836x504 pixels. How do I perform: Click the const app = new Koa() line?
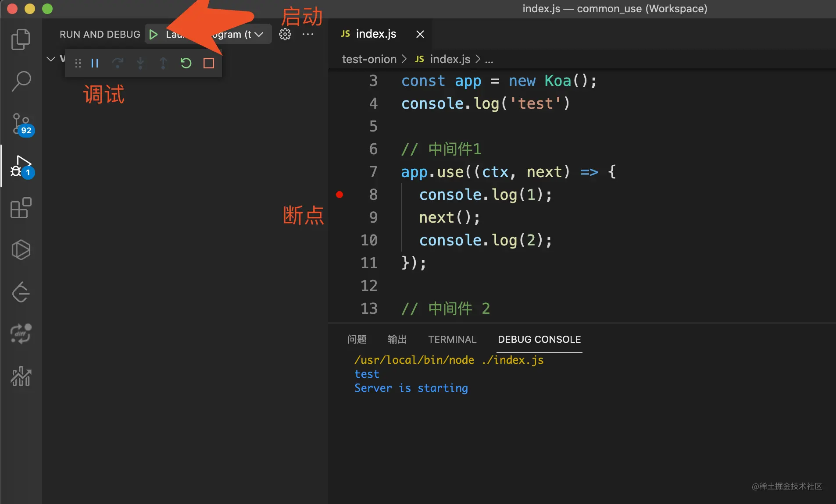499,81
